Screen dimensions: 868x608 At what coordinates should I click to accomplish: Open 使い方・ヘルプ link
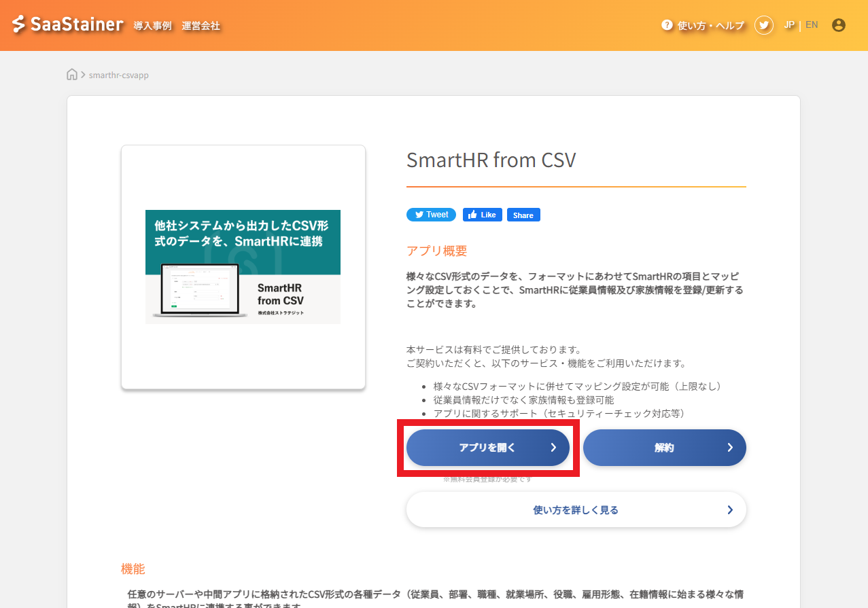click(x=711, y=26)
